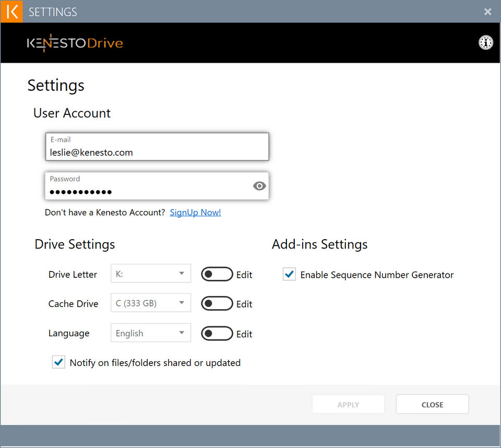
Task: Click the Drive Settings heading
Action: [75, 245]
